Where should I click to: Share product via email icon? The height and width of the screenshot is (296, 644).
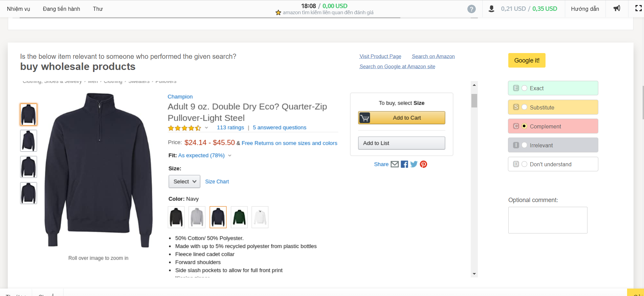[x=395, y=164]
